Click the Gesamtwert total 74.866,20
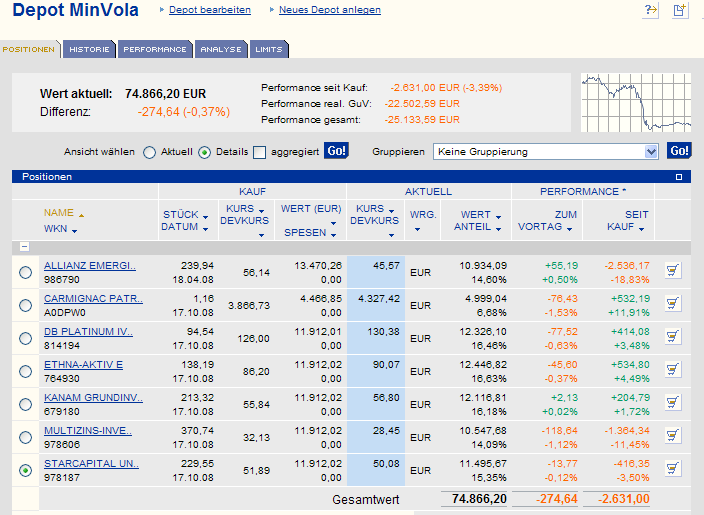 (x=479, y=499)
